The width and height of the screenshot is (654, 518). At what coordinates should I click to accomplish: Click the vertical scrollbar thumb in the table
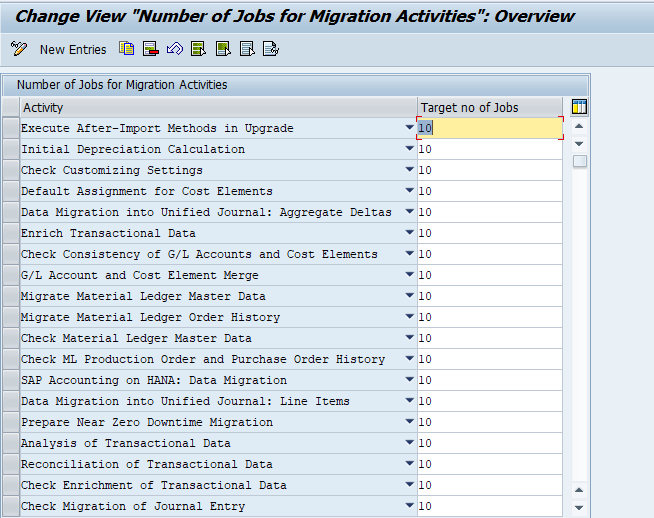(579, 161)
